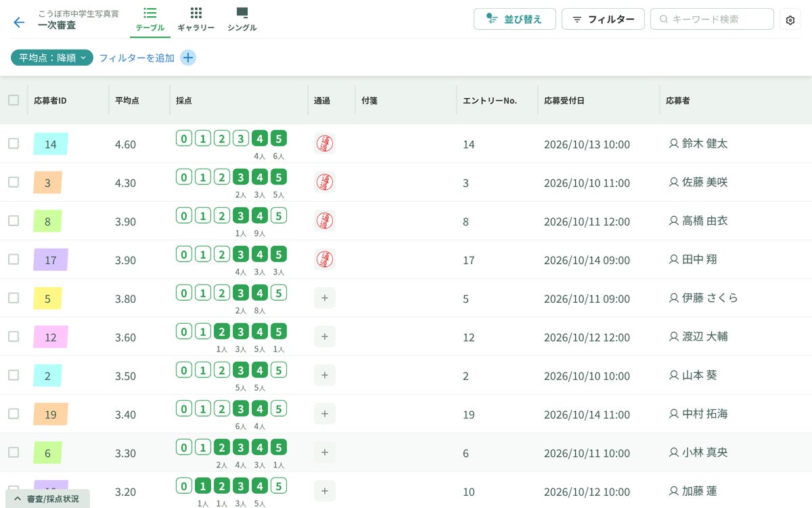Switch to ギャラリー view tab
Screen dimensions: 812x508
click(196, 20)
